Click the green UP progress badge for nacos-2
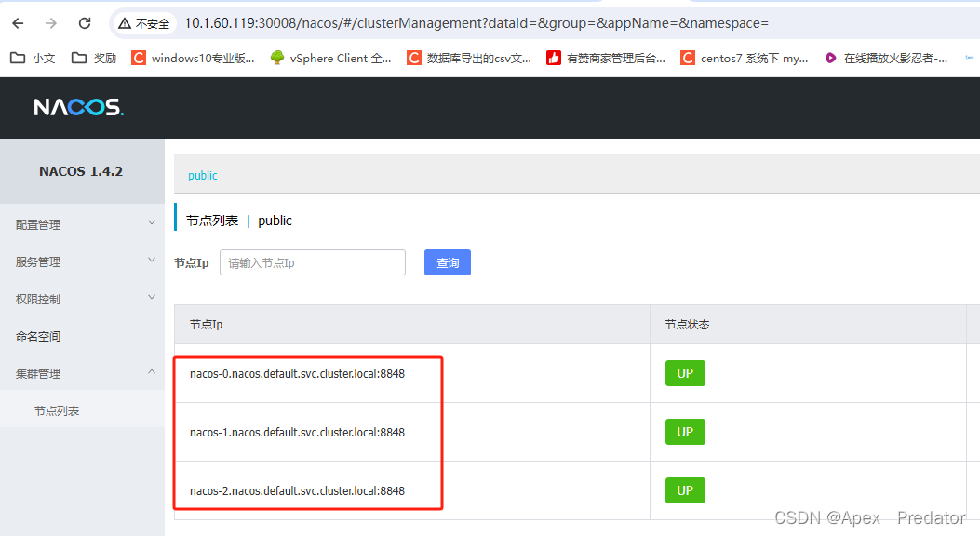 [x=685, y=490]
